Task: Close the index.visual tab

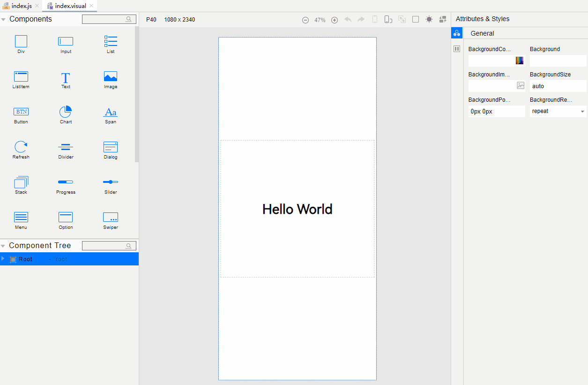Action: click(92, 6)
